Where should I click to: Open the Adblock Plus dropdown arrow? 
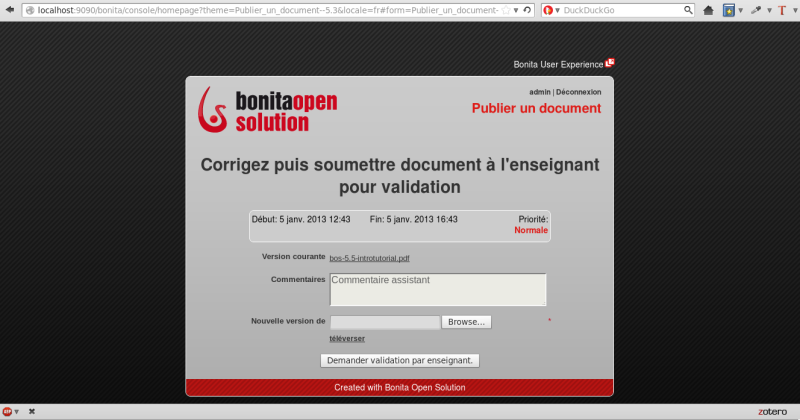[16, 411]
